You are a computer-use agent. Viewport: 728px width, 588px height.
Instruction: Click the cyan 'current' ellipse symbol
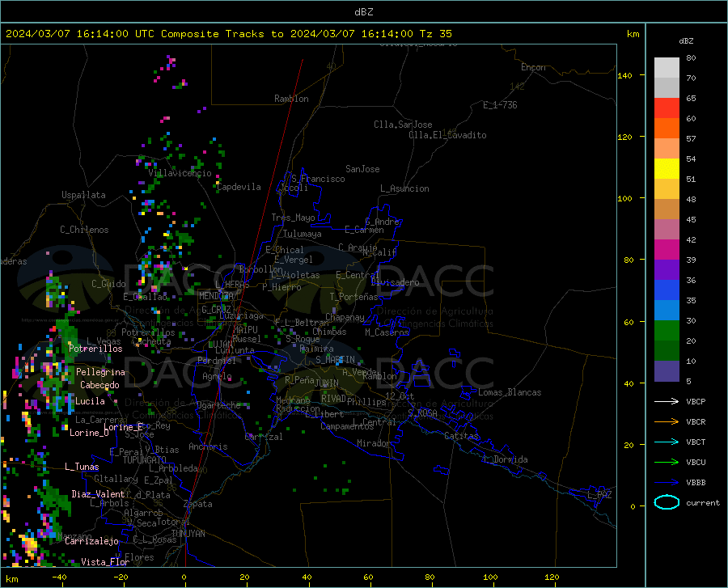click(x=667, y=502)
